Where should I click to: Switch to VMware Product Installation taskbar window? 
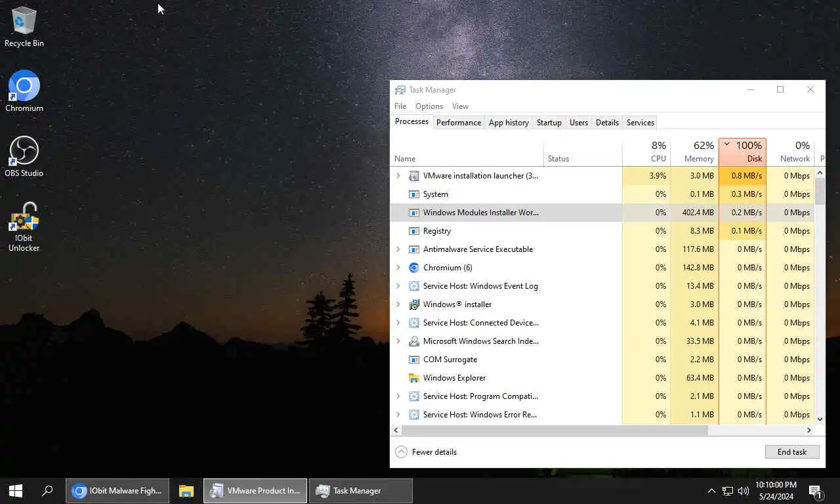click(x=255, y=491)
